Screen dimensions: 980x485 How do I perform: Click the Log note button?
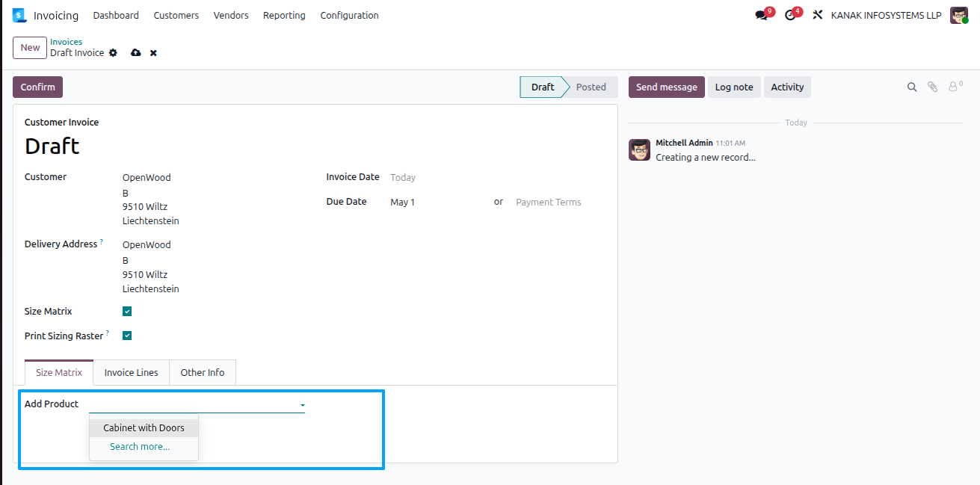click(x=734, y=87)
